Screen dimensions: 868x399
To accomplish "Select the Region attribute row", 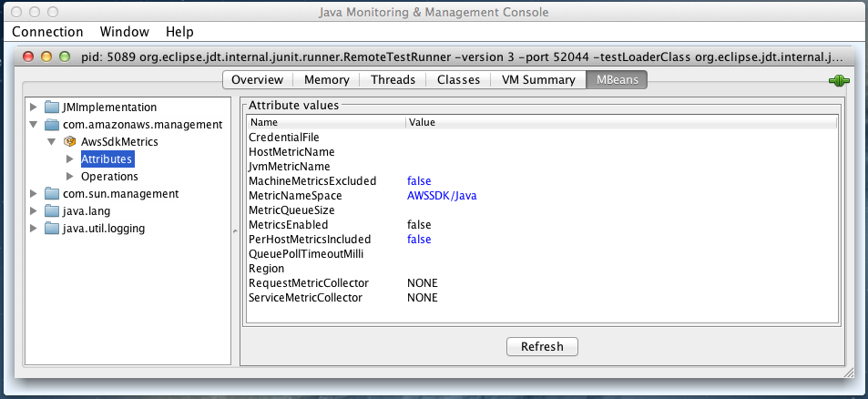I will pyautogui.click(x=542, y=269).
